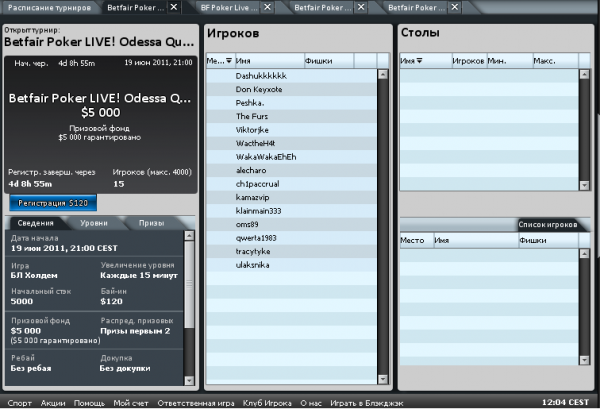Click tournament details scrollbar up arrow
The image size is (600, 409).
pos(189,236)
